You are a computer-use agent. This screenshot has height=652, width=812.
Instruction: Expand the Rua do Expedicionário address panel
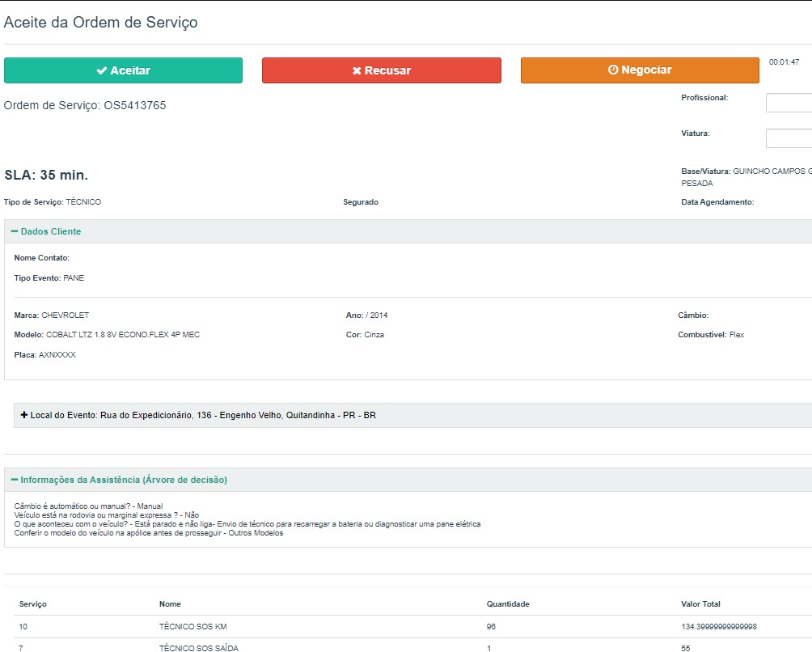202,416
